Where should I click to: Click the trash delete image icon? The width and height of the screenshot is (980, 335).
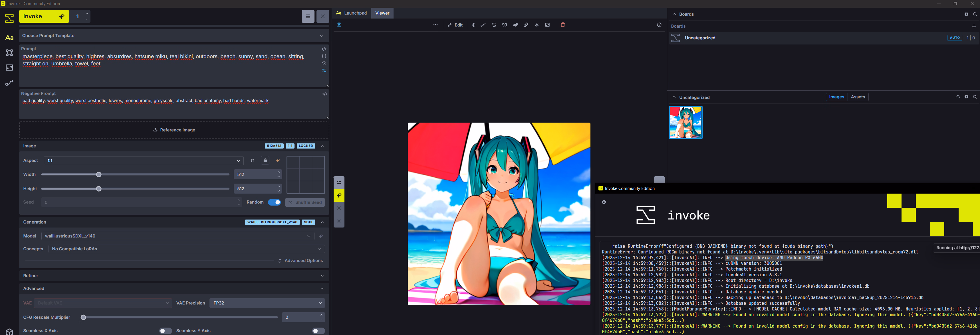[563, 25]
